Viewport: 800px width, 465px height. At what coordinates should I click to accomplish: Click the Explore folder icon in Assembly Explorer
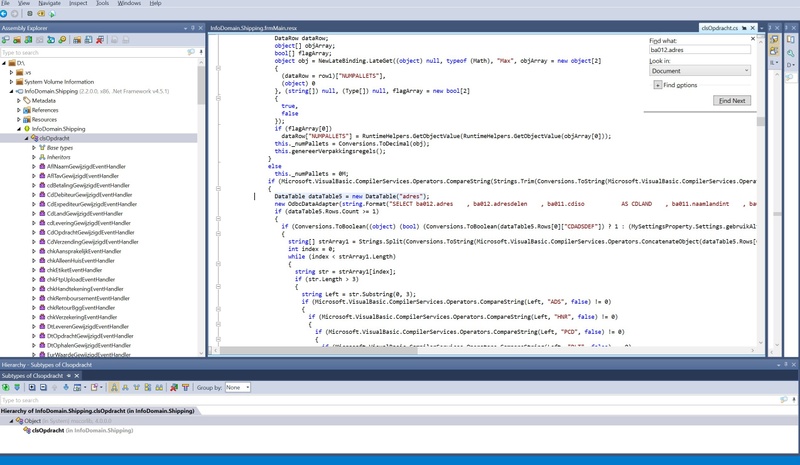17,40
